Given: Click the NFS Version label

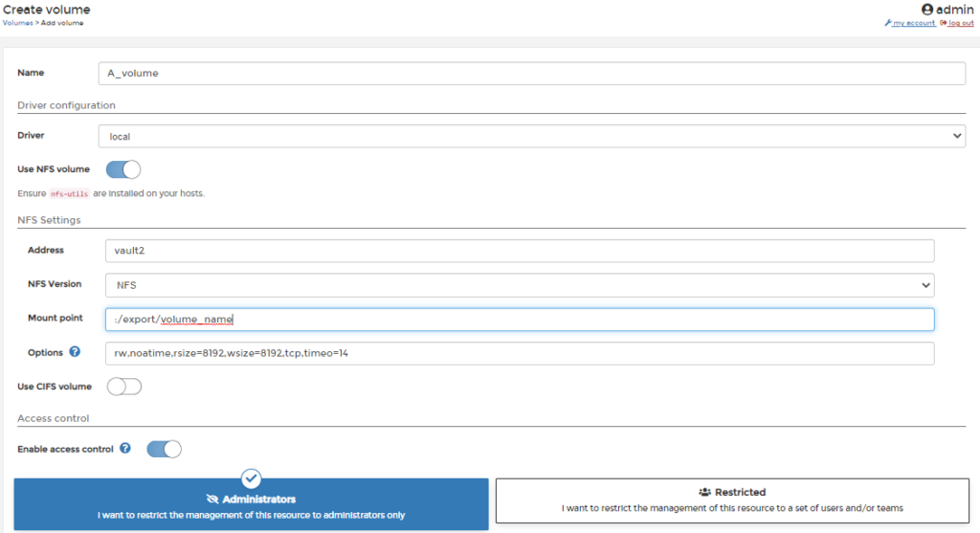Looking at the screenshot, I should [55, 283].
